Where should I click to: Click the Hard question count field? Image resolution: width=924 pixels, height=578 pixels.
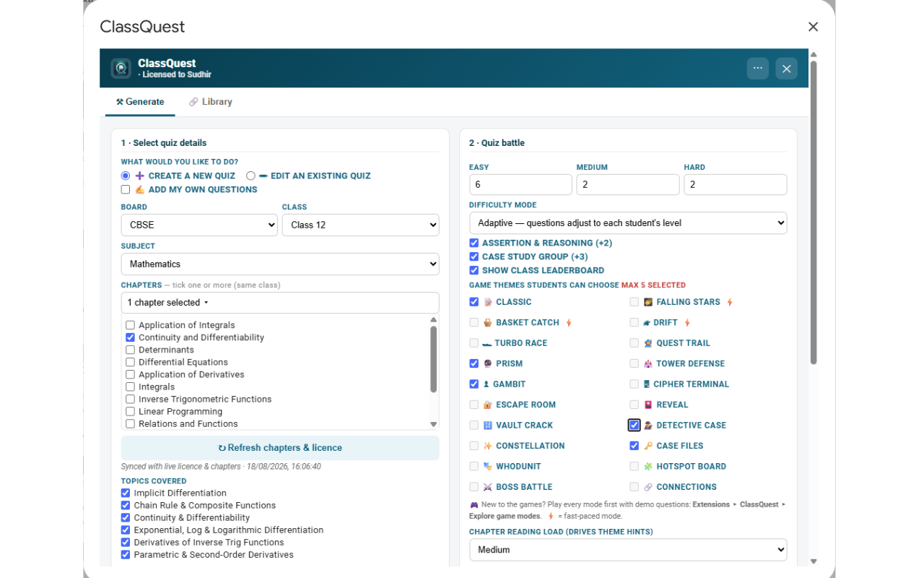tap(736, 184)
